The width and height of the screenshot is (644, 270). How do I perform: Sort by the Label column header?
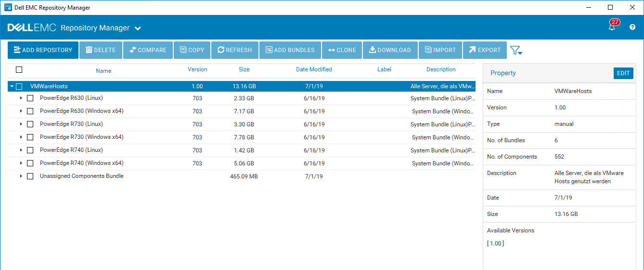(x=384, y=69)
